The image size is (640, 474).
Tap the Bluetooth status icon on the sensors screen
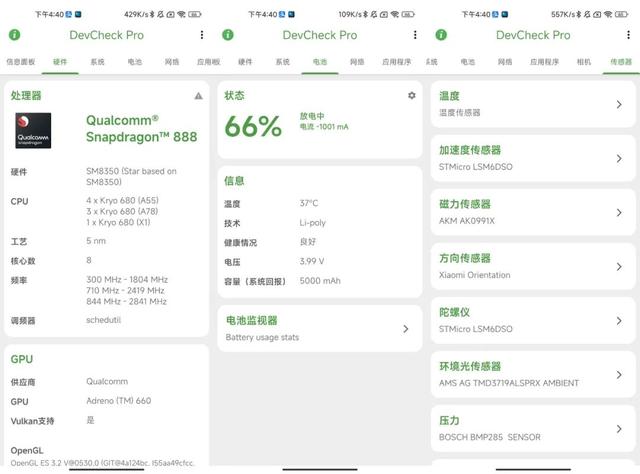point(578,14)
